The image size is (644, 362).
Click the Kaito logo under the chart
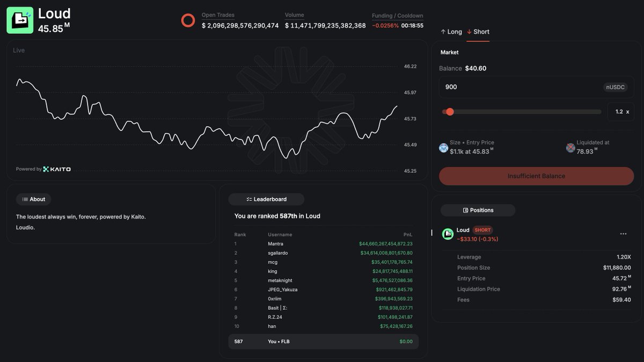57,169
